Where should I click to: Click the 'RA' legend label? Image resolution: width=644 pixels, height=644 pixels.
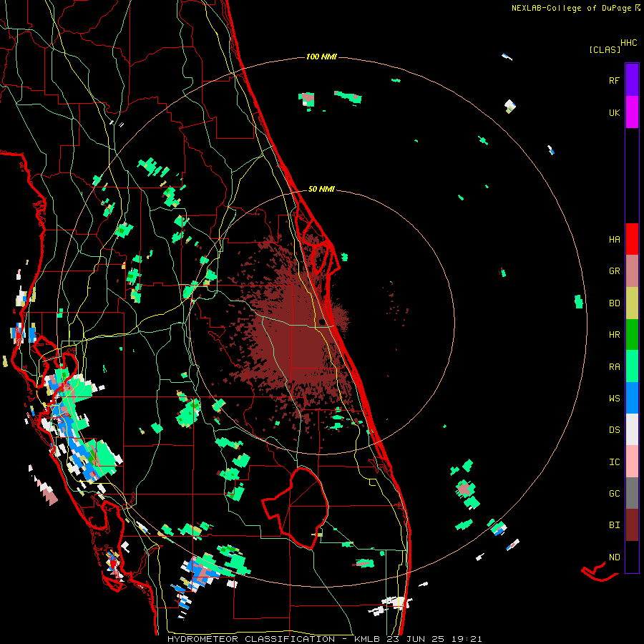[x=614, y=366]
